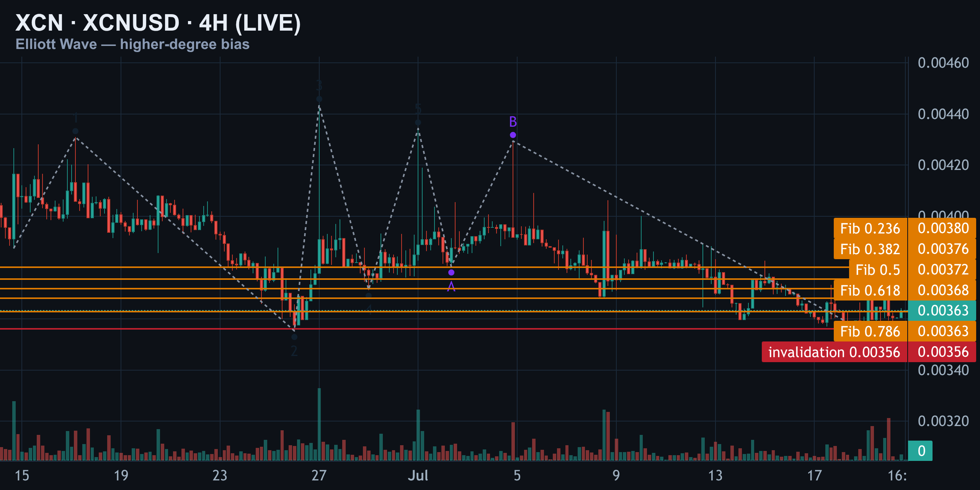
Task: Click the red invalidation 0.00356 label
Action: coord(835,352)
